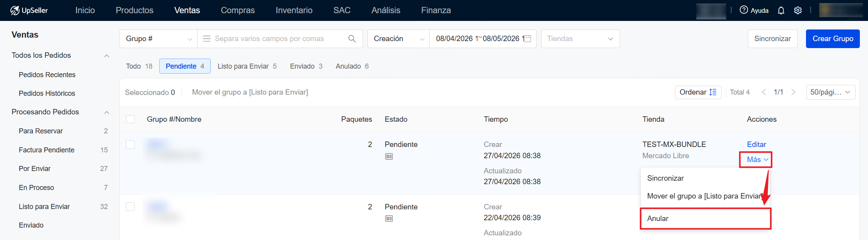Open the date range calendar icon

tap(527, 38)
